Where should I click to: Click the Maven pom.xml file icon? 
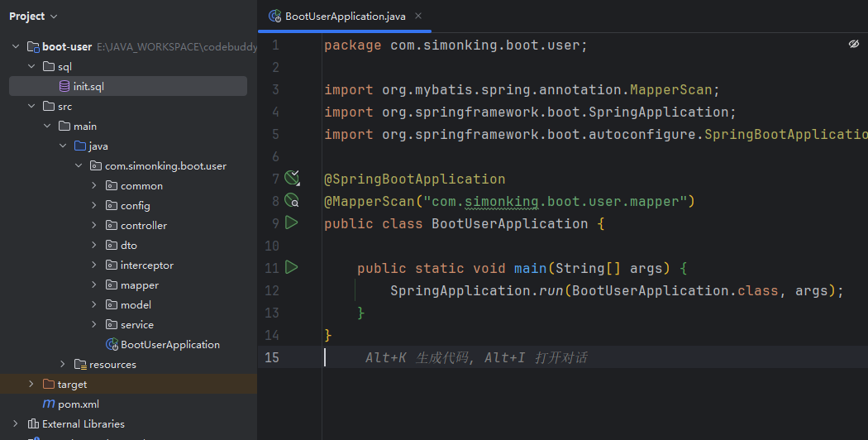[x=49, y=404]
